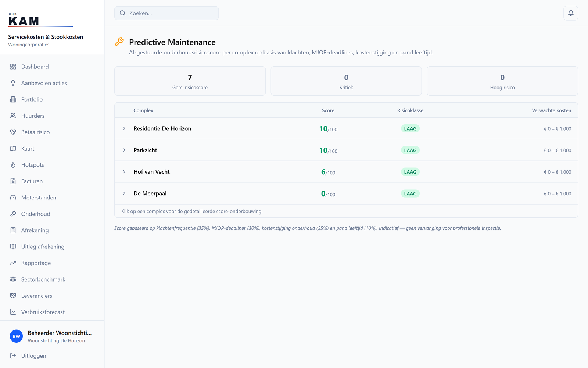The image size is (588, 368).
Task: Click the Hotspots flame icon
Action: (13, 165)
